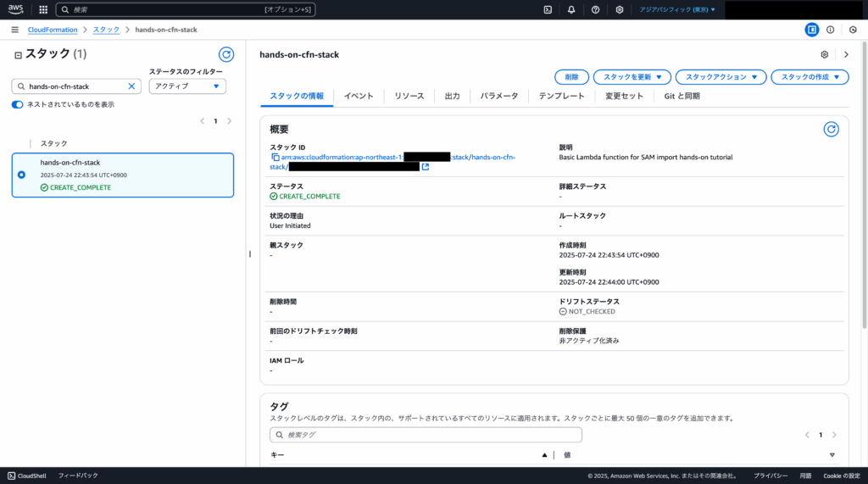Screen dimensions: 868x484
Task: Open the notifications bell
Action: (571, 9)
